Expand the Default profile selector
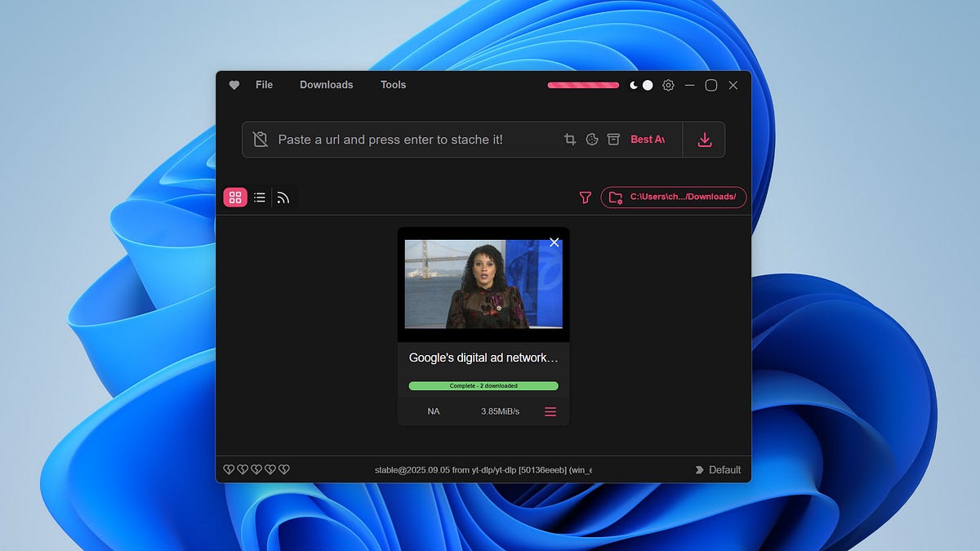 pyautogui.click(x=717, y=469)
